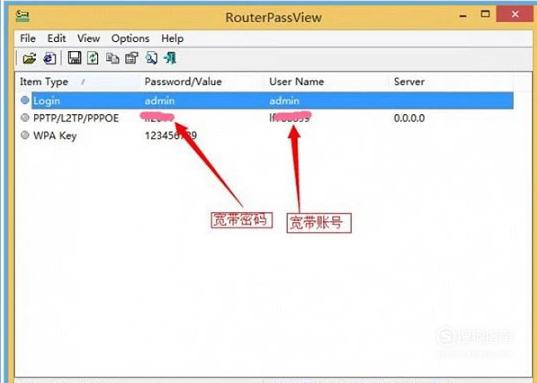Image resolution: width=537 pixels, height=383 pixels.
Task: Click the WPA Key row bullet icon
Action: (x=25, y=135)
